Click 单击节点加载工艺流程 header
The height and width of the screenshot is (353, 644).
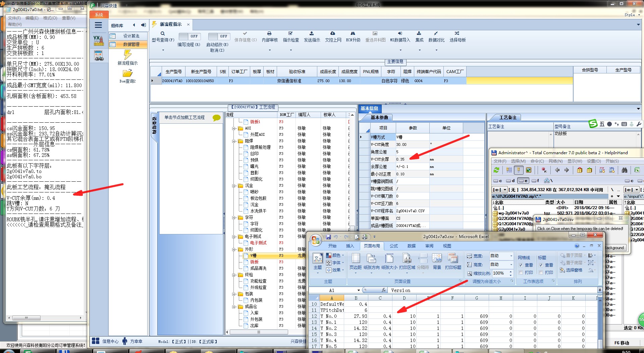(184, 118)
